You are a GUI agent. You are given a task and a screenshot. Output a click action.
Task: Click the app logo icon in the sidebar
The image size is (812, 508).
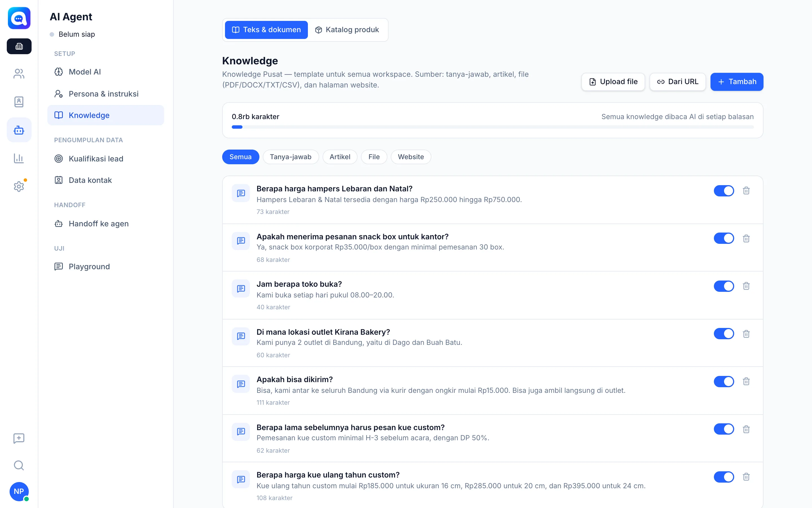coord(19,18)
